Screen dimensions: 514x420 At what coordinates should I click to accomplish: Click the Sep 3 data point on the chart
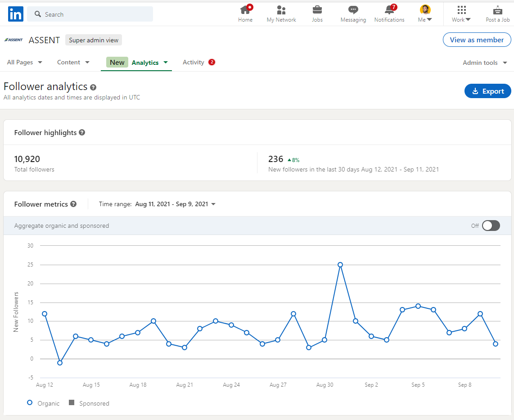[387, 340]
